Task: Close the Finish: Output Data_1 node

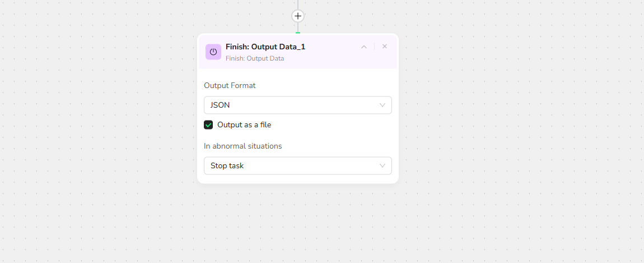Action: pyautogui.click(x=385, y=47)
